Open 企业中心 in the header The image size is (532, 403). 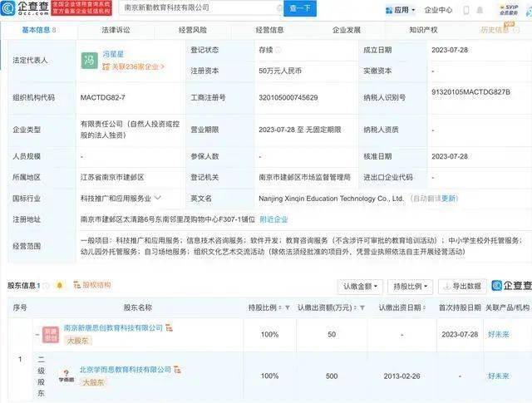pyautogui.click(x=438, y=10)
